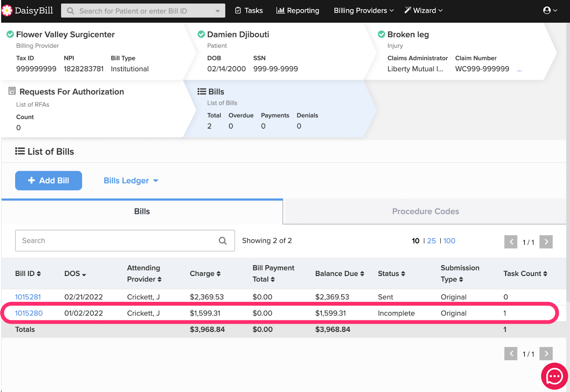Click the Requests For Authorization form icon
This screenshot has width=570, height=392.
(12, 91)
